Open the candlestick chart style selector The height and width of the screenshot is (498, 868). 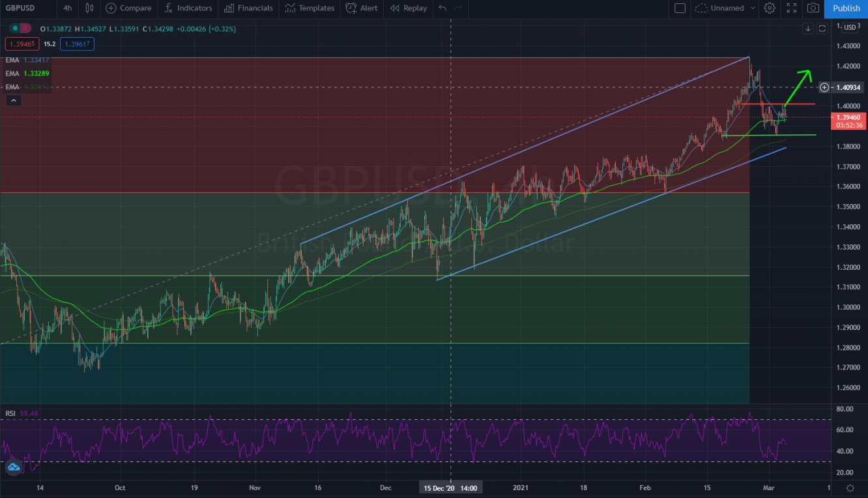(89, 8)
